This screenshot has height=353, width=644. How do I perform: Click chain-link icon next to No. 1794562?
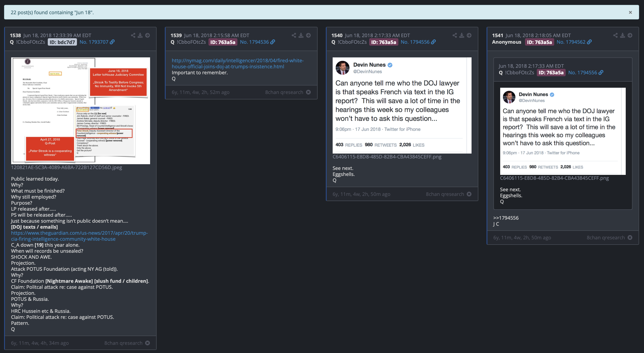click(589, 42)
